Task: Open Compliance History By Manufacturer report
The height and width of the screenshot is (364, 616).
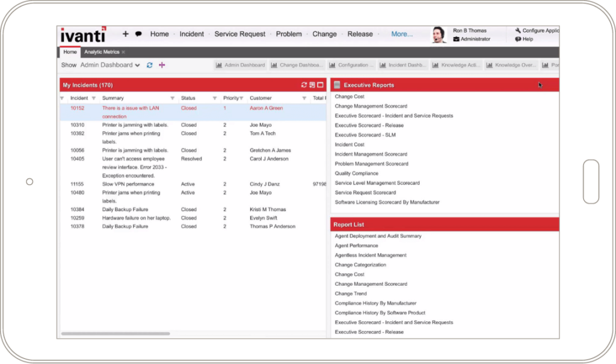Action: point(375,303)
